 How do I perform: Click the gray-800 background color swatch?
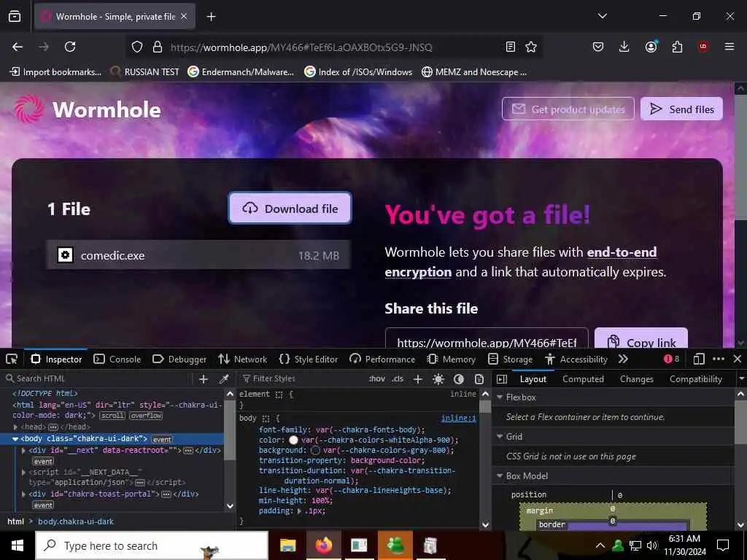coord(315,450)
